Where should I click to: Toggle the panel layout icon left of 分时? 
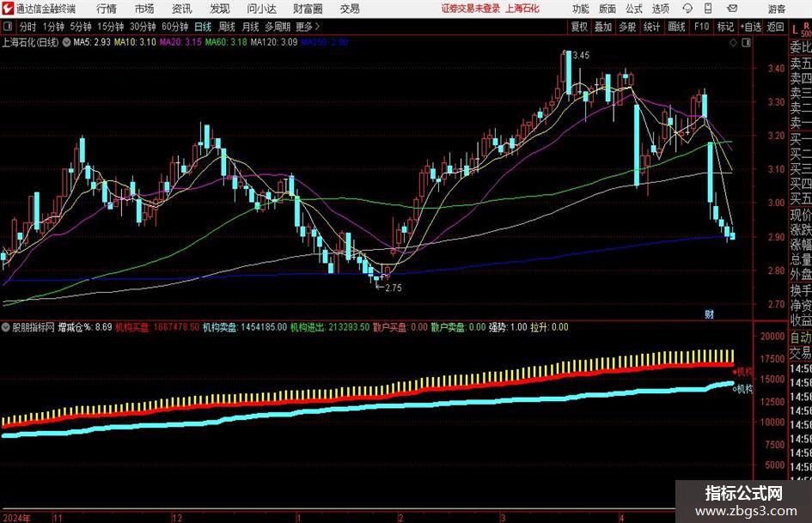pos(7,27)
